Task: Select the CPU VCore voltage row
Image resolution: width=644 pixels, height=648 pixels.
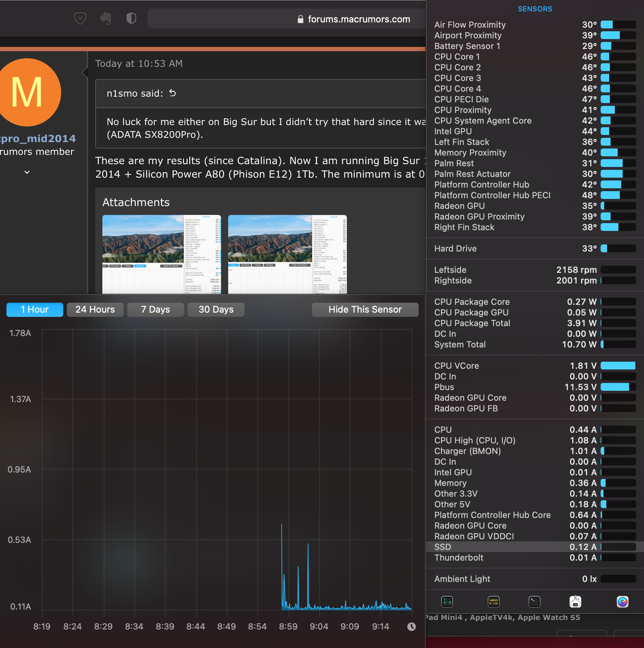Action: [x=535, y=366]
